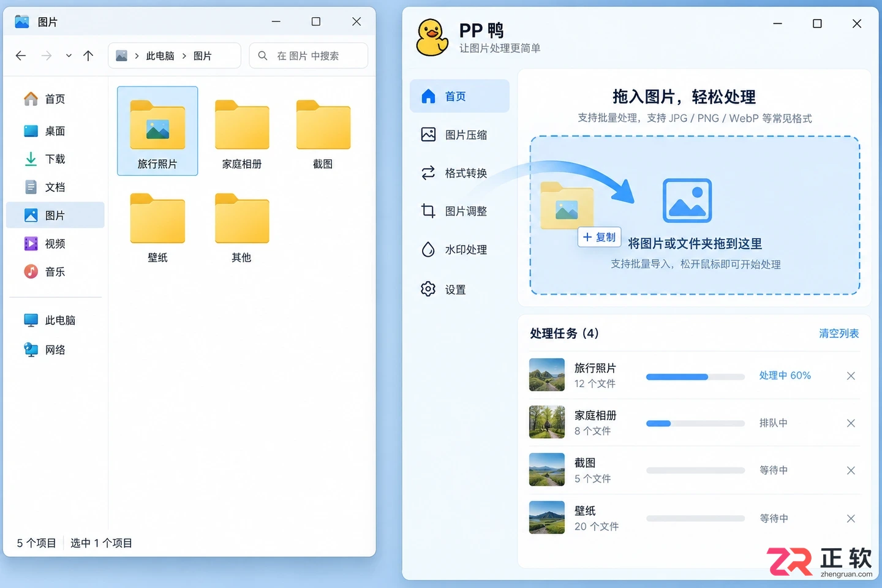882x588 pixels.
Task: Cancel the 截图 task in the task list
Action: click(851, 470)
